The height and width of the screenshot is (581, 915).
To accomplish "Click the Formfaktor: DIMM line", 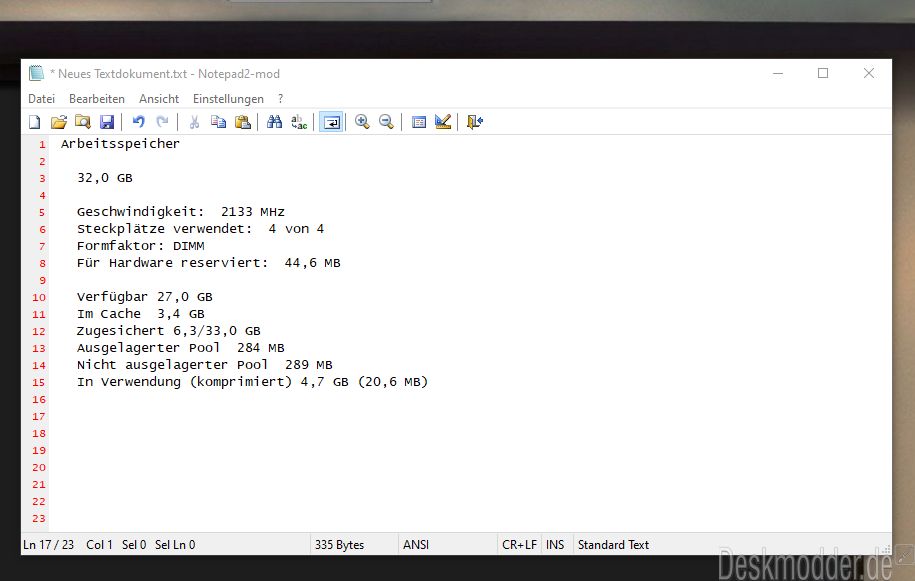I will (x=141, y=246).
